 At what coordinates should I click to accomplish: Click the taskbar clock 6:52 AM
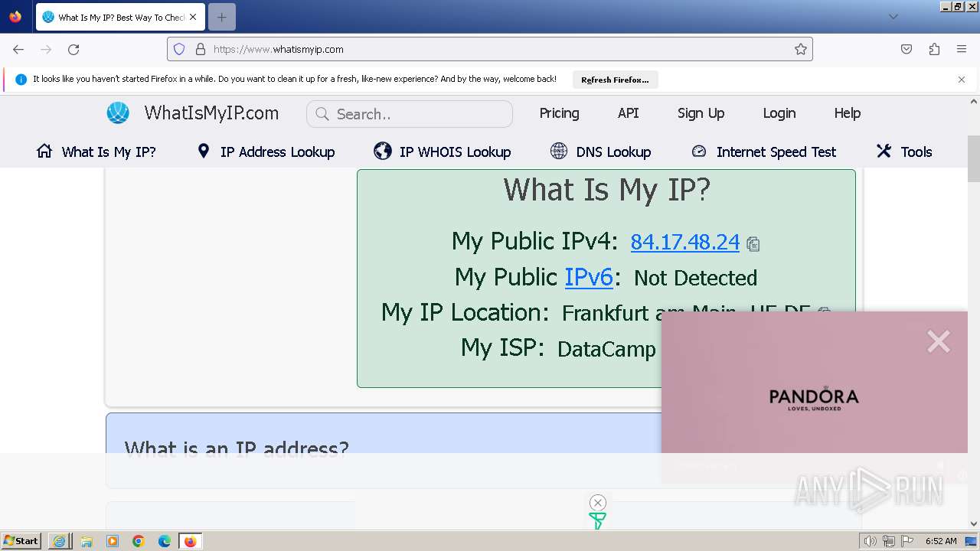click(941, 541)
